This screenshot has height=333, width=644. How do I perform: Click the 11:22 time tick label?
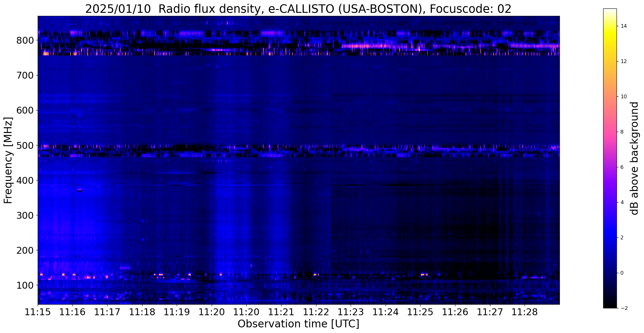pyautogui.click(x=316, y=312)
